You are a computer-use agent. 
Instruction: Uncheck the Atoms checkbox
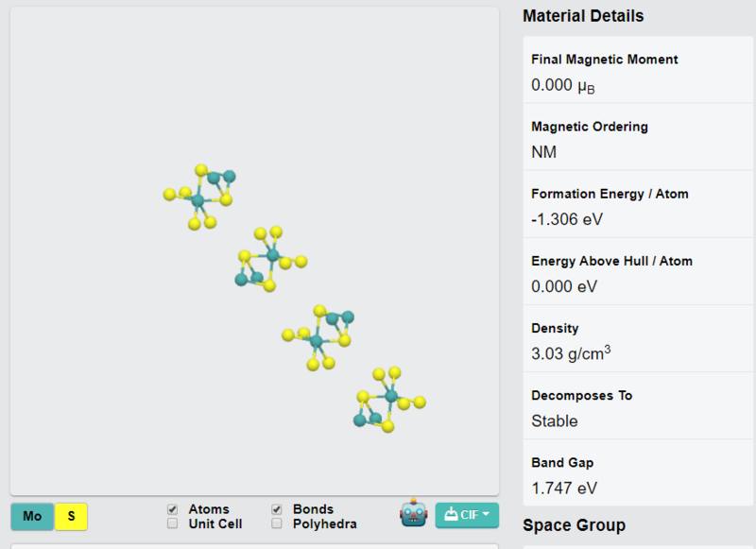click(x=172, y=509)
